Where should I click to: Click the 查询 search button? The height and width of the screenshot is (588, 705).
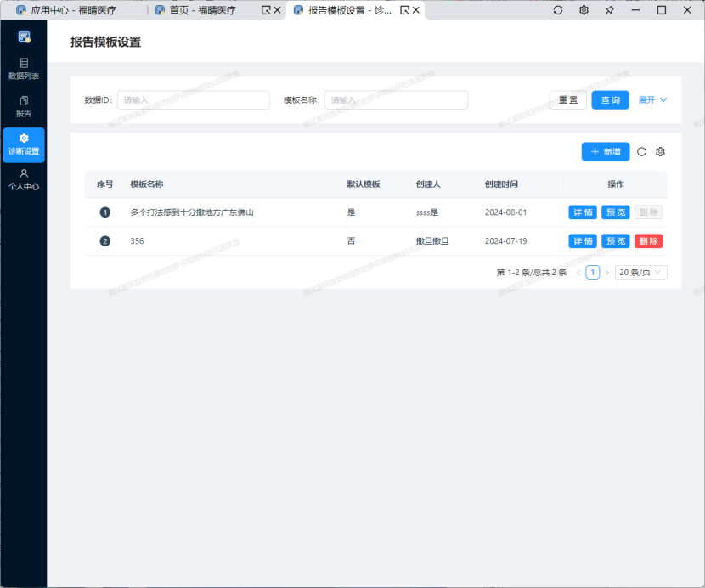click(610, 99)
